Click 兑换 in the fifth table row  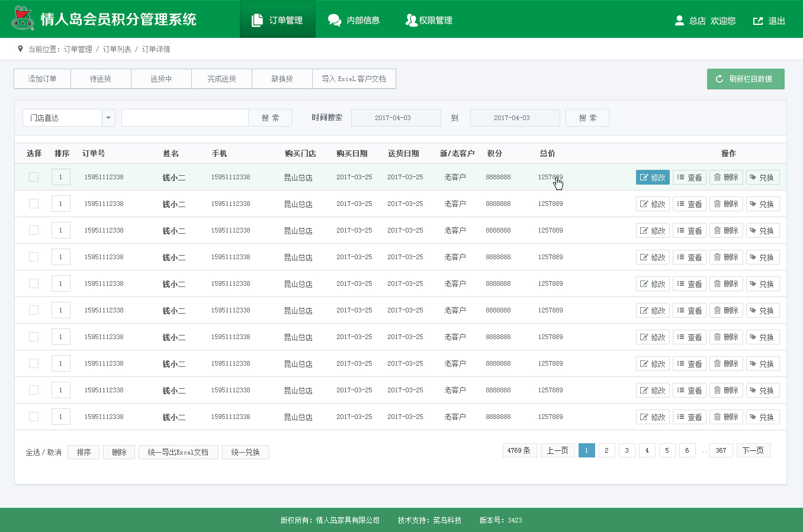click(763, 284)
